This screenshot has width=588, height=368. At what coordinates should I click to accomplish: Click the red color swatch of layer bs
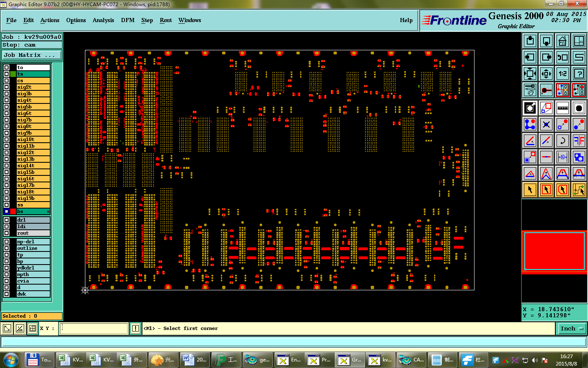tap(13, 211)
